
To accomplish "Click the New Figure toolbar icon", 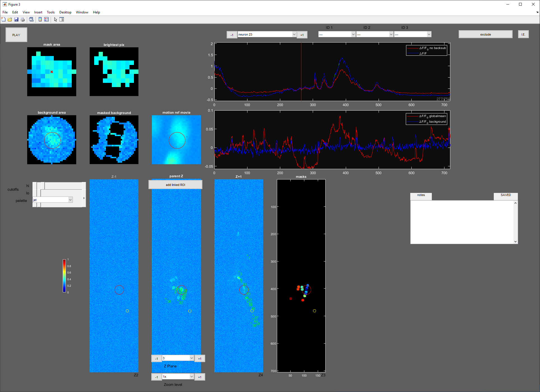I will point(3,20).
